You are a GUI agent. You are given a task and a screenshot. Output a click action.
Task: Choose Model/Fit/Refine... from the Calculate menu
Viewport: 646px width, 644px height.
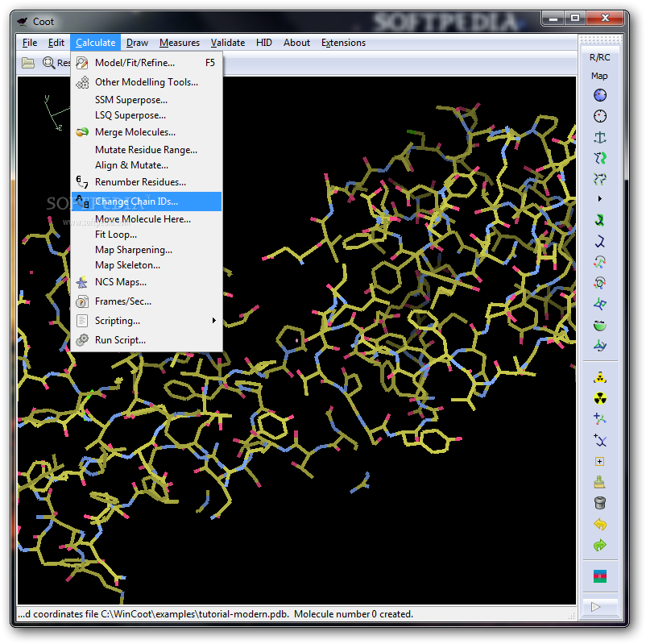pyautogui.click(x=147, y=63)
